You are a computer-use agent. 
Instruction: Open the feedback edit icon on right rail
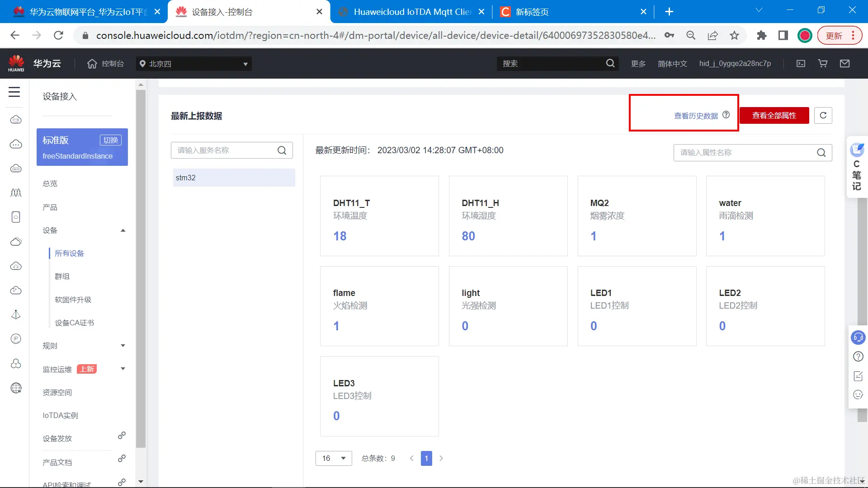(858, 376)
